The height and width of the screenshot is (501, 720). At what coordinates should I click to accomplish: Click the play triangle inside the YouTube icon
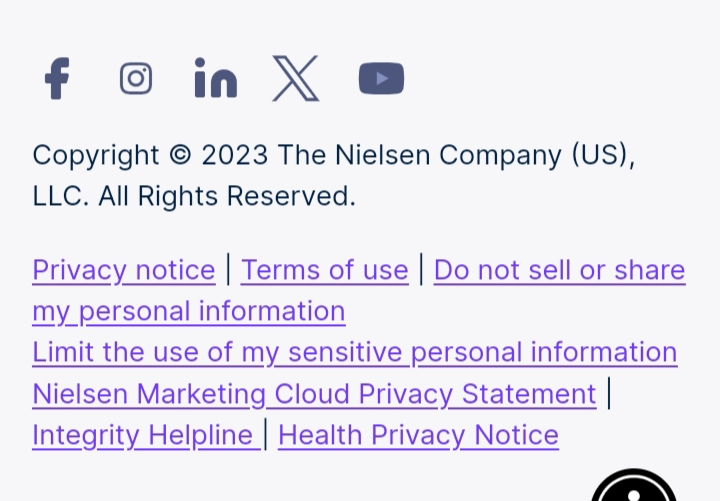click(x=382, y=79)
